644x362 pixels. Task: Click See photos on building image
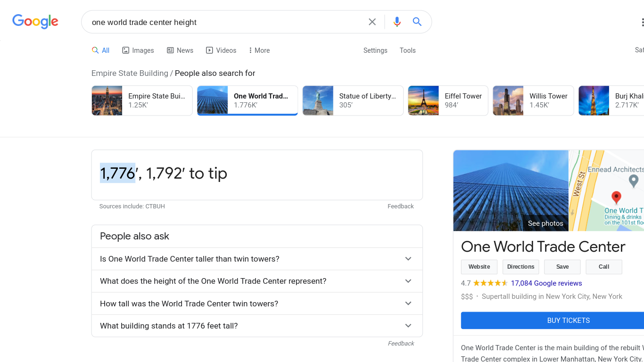(545, 223)
